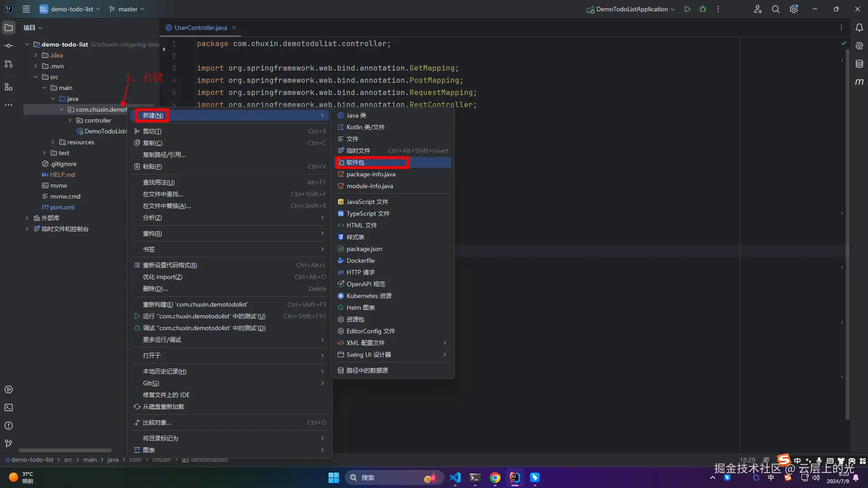
Task: Open Search Everywhere magnifier
Action: [x=776, y=9]
